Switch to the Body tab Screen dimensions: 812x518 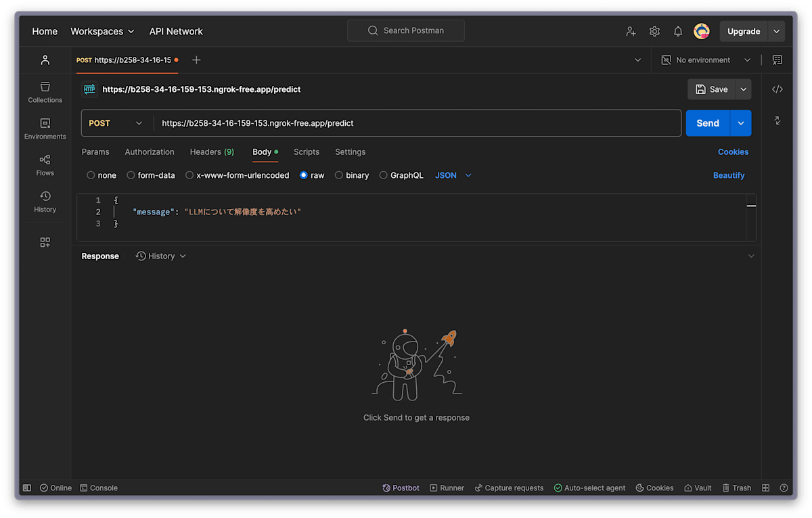click(265, 152)
